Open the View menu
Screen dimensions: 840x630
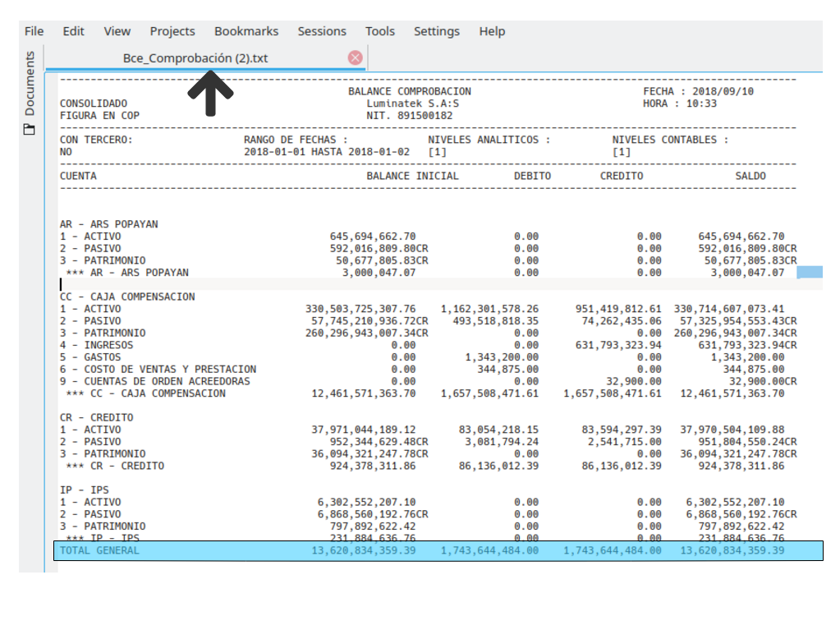pyautogui.click(x=117, y=31)
